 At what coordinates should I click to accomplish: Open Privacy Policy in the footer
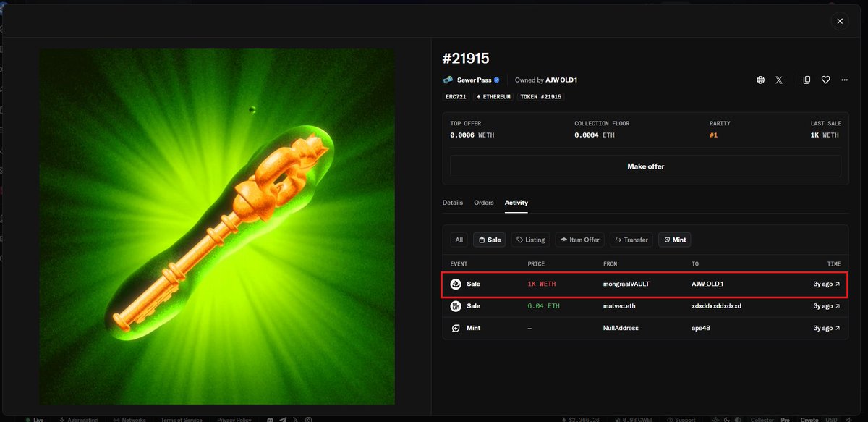coord(234,420)
